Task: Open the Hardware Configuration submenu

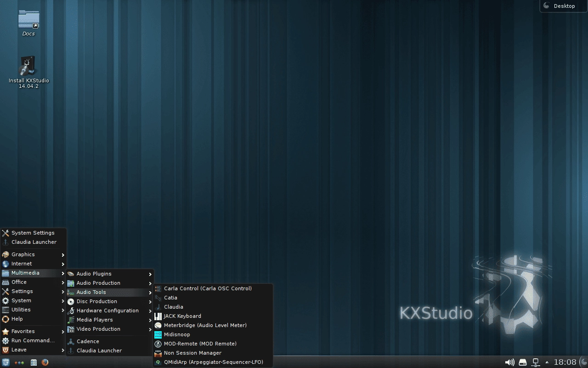Action: [110, 310]
